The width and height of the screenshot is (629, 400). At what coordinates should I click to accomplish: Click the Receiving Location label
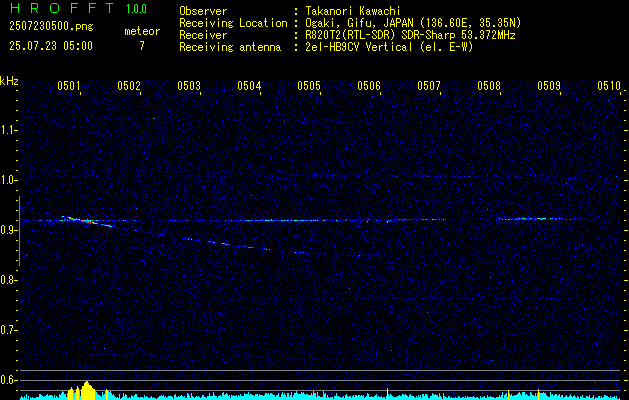[x=233, y=23]
